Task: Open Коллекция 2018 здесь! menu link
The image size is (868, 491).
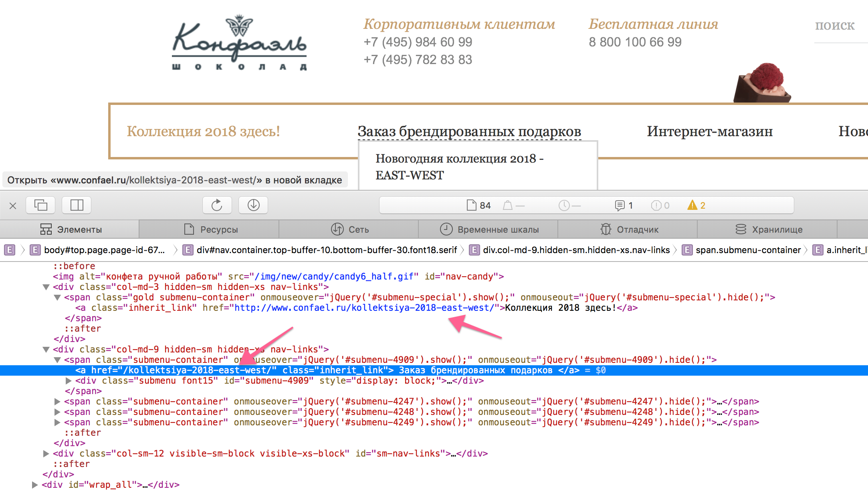Action: (204, 131)
